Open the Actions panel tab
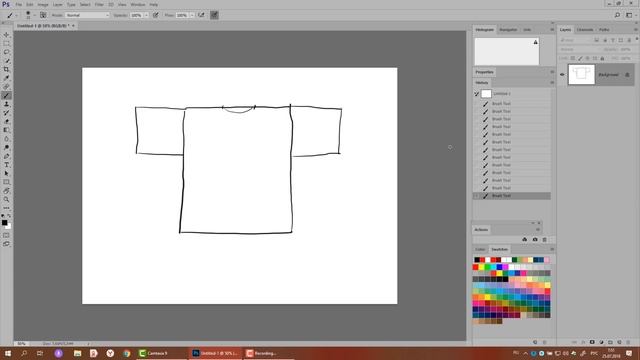Viewport: 640px width, 360px height. pos(481,230)
